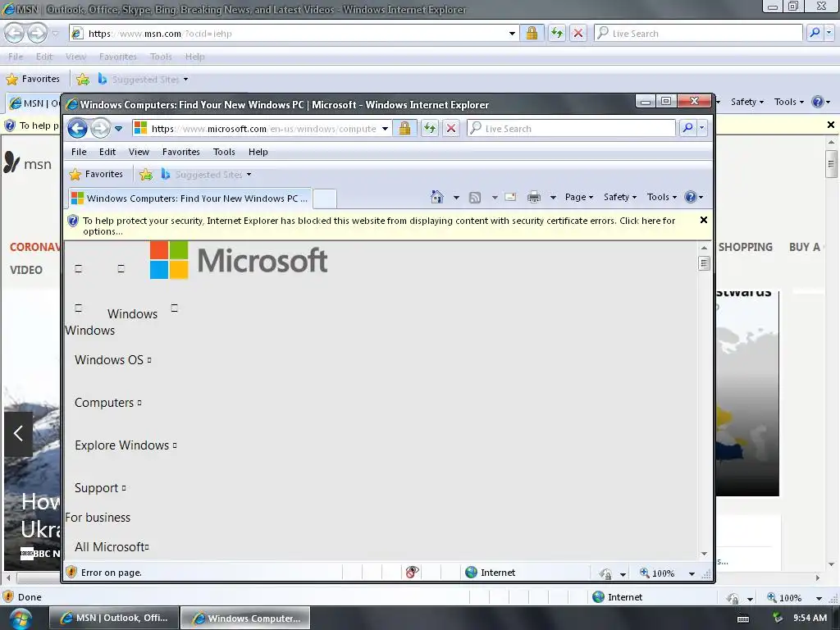Open View menu in Microsoft window
This screenshot has width=840, height=630.
pos(139,152)
